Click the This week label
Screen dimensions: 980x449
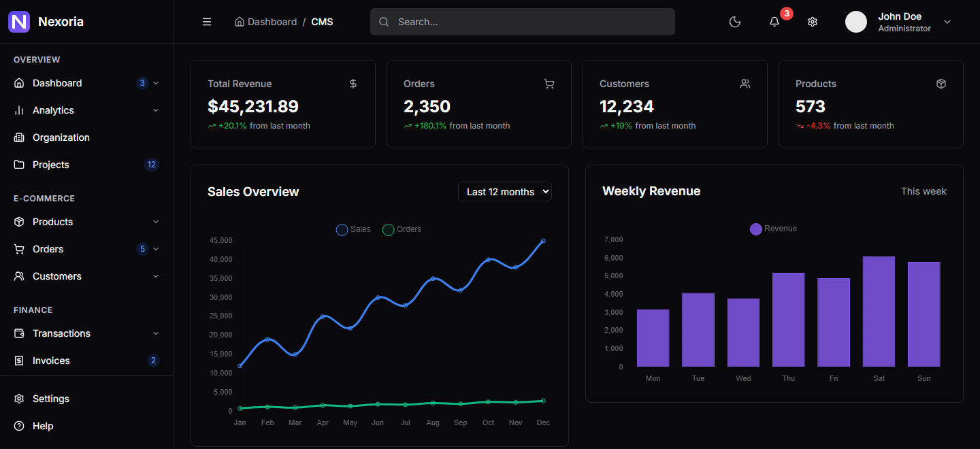pyautogui.click(x=924, y=191)
